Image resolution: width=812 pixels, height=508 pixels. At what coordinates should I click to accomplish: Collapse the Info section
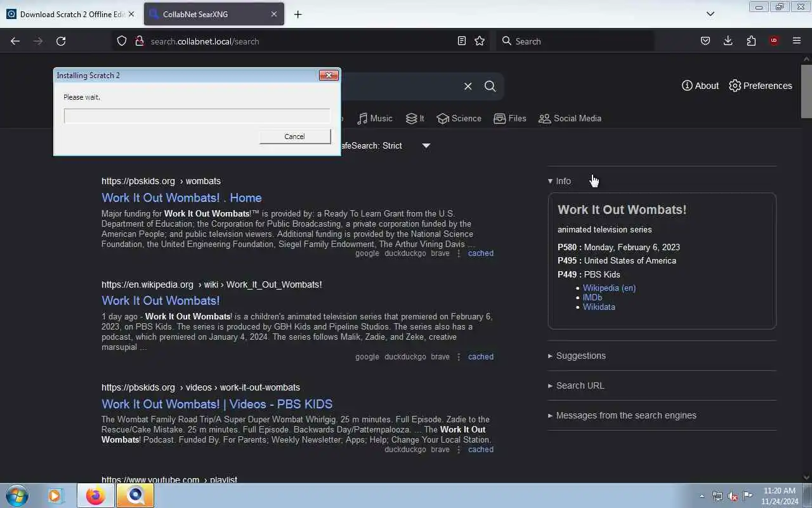(560, 181)
